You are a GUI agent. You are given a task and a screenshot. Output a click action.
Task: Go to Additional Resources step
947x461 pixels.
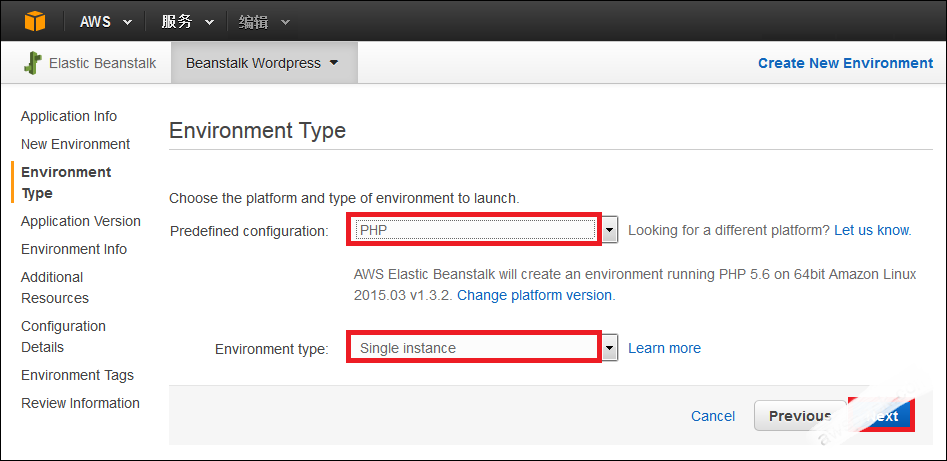[55, 288]
